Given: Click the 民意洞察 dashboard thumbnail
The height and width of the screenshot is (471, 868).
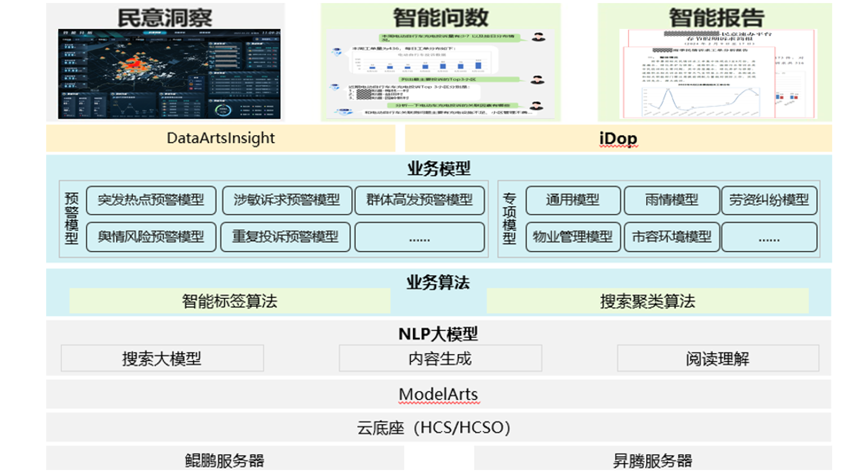Looking at the screenshot, I should point(169,74).
